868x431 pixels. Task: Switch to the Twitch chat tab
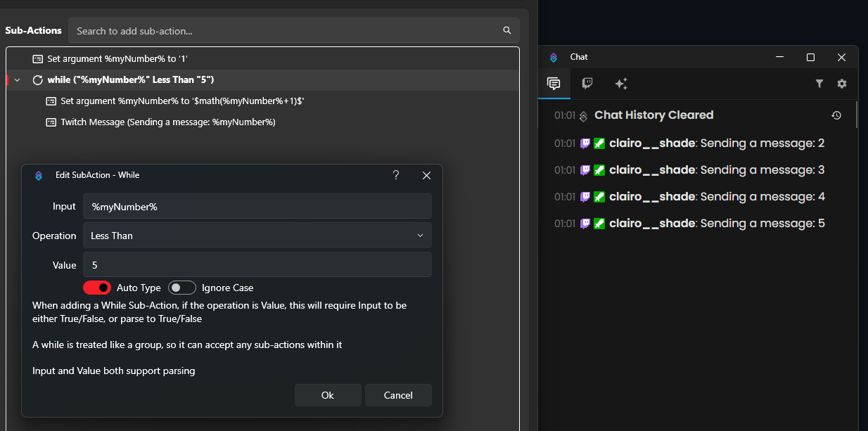(x=587, y=84)
